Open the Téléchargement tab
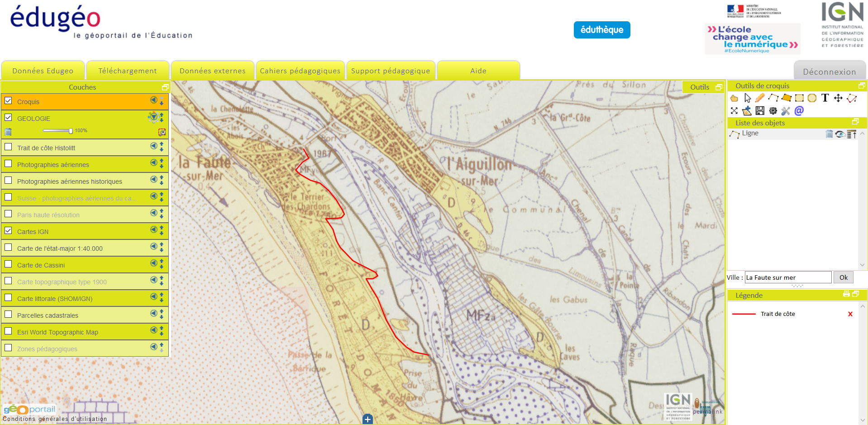The image size is (868, 425). [x=128, y=71]
